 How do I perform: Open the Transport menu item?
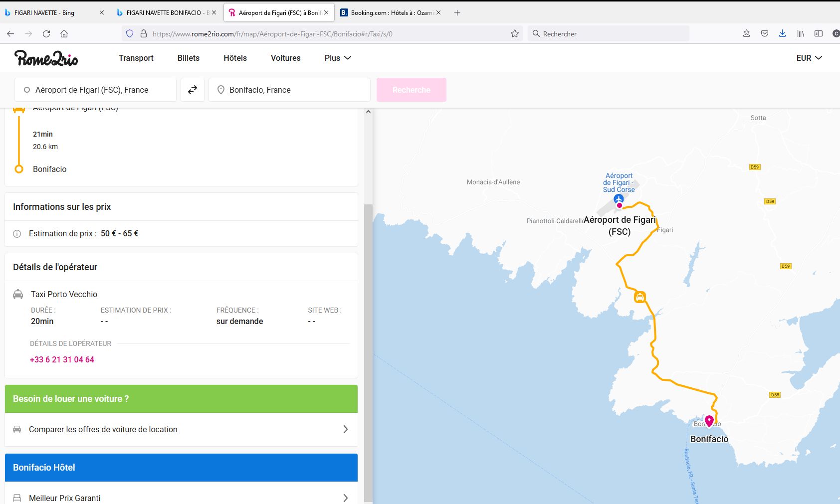click(x=136, y=58)
